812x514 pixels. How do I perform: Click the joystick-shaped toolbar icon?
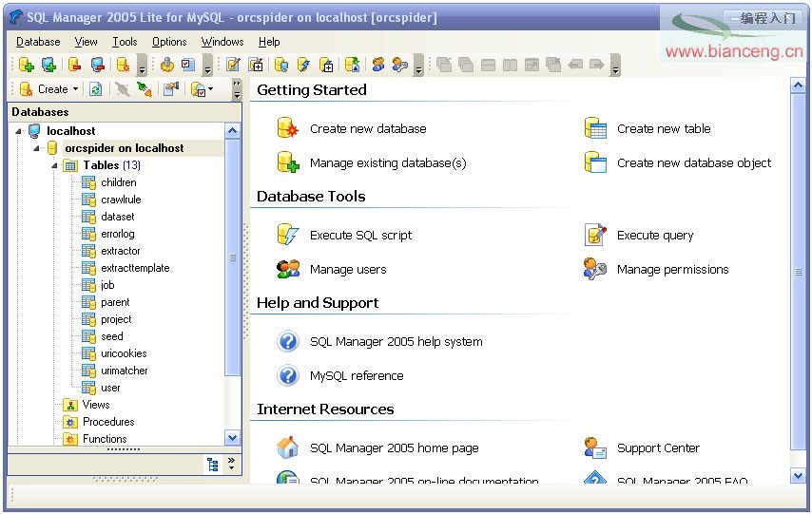coord(166,65)
